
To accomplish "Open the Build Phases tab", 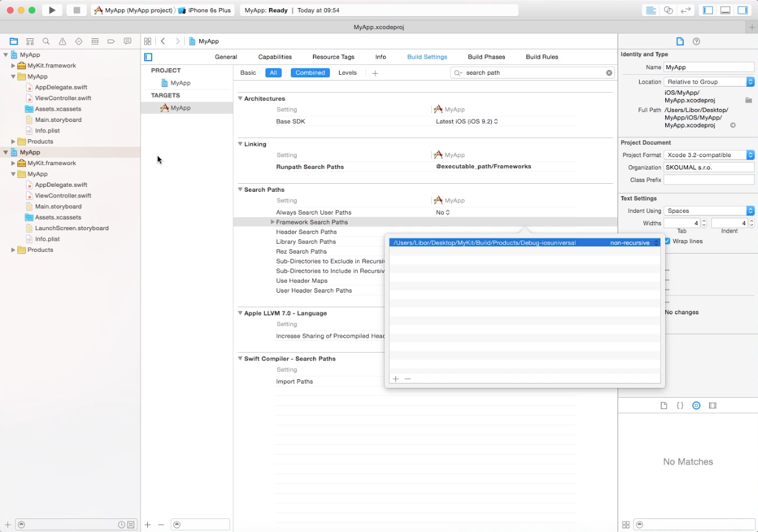I will (486, 57).
